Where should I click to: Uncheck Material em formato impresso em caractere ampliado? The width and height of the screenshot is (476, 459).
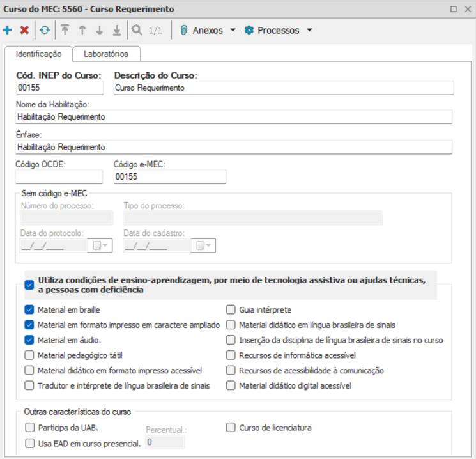pos(29,325)
